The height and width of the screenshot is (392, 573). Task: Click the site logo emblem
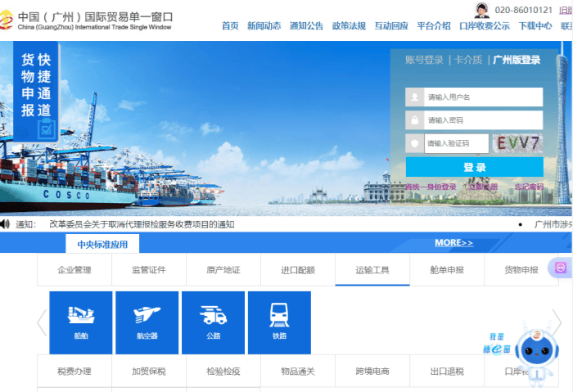click(x=6, y=20)
